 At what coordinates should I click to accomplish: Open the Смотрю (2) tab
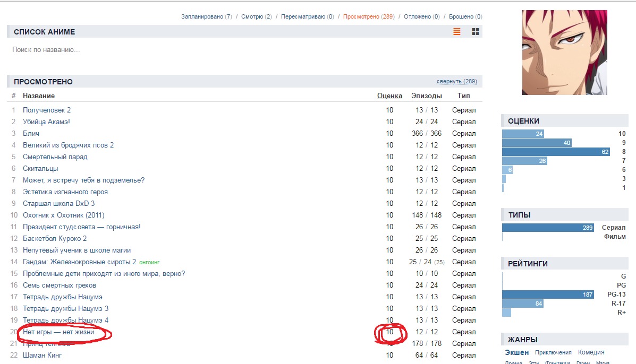(256, 16)
